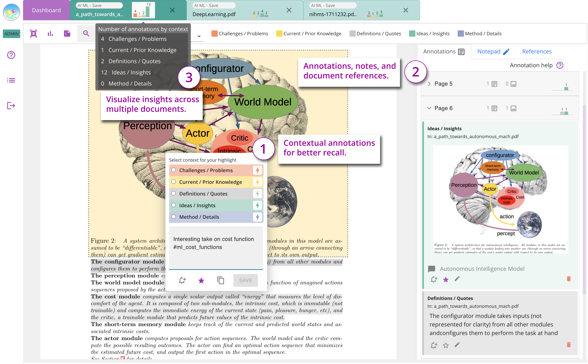Open the DeepLearning.pdf document tab
The width and height of the screenshot is (588, 364).
tap(214, 14)
